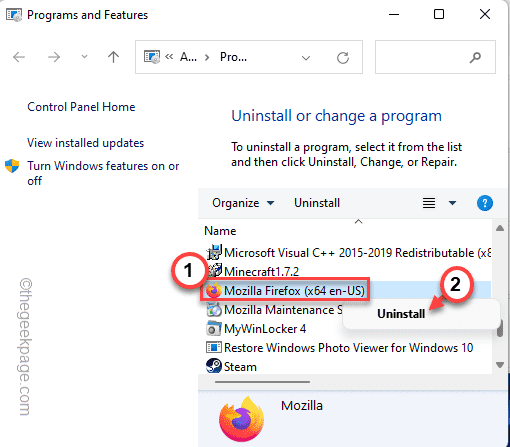
Task: Click the Restore Windows Photo Viewer icon
Action: click(x=214, y=347)
